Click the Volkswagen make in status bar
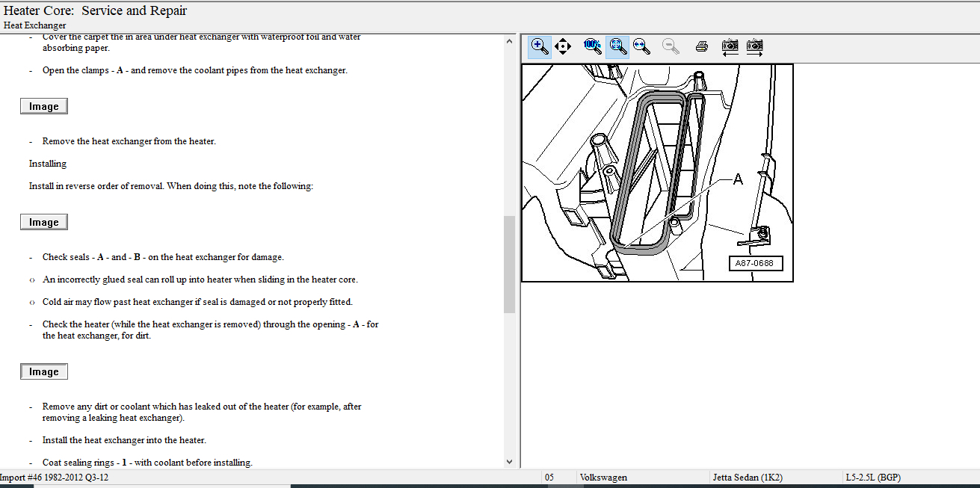Screen dimensions: 980x488 [x=603, y=477]
